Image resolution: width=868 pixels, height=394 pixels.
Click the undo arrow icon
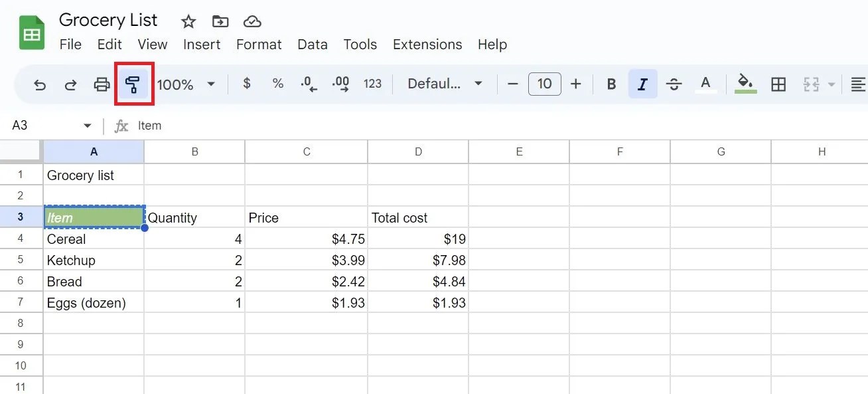click(40, 84)
